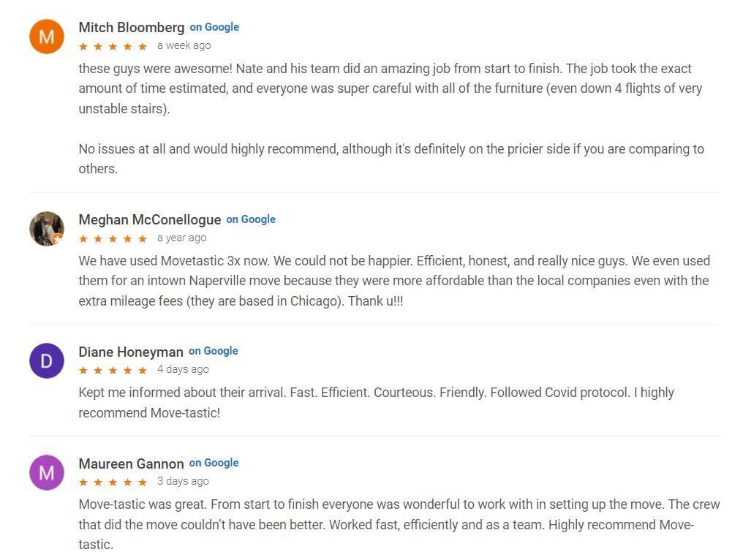Click the star rating under Meghan McConellogue

[x=113, y=238]
